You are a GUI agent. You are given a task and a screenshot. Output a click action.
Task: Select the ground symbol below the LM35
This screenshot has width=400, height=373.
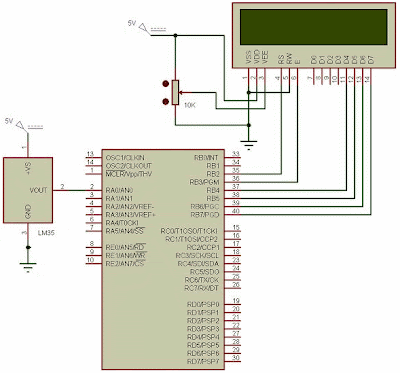pyautogui.click(x=28, y=267)
